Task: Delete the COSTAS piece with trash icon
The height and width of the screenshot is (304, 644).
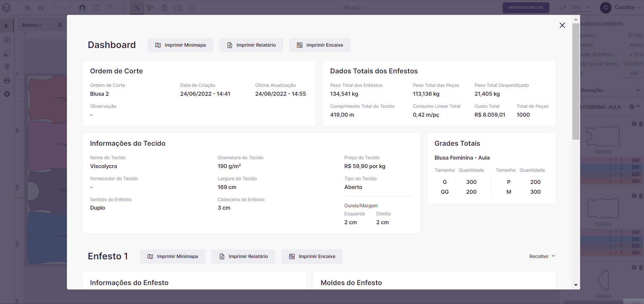Action: (641, 196)
